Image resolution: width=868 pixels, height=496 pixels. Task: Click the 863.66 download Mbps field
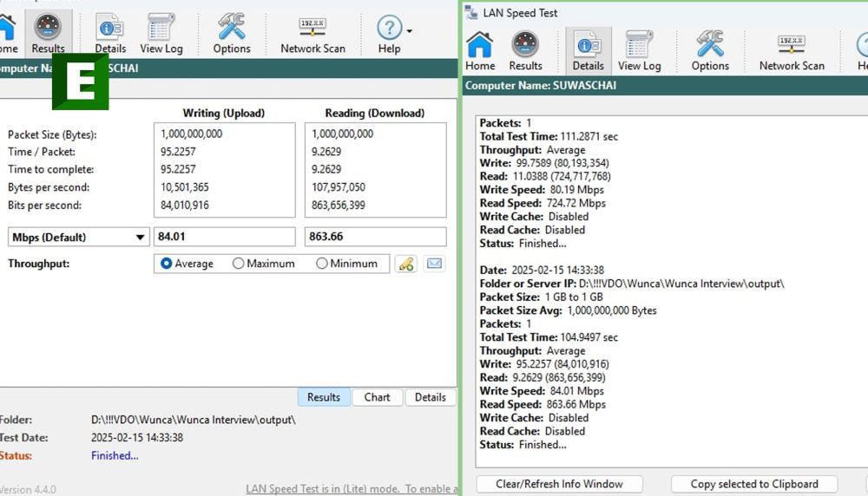tap(375, 237)
